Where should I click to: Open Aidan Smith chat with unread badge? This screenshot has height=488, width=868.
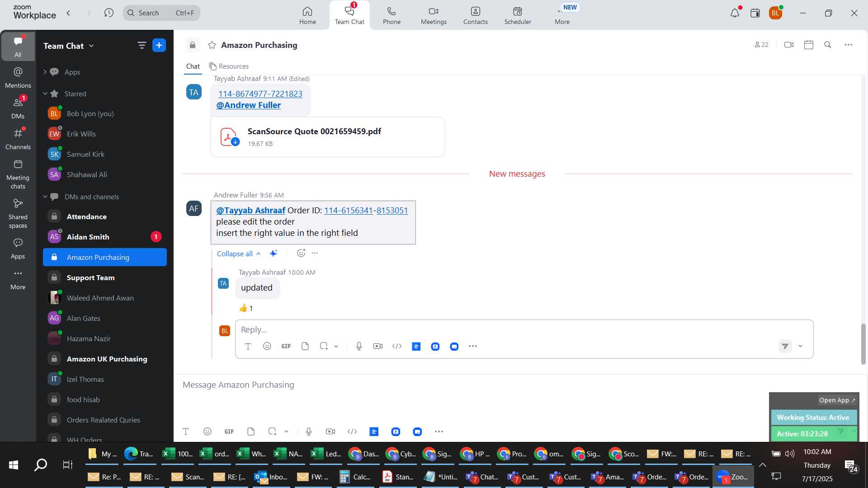tap(105, 237)
